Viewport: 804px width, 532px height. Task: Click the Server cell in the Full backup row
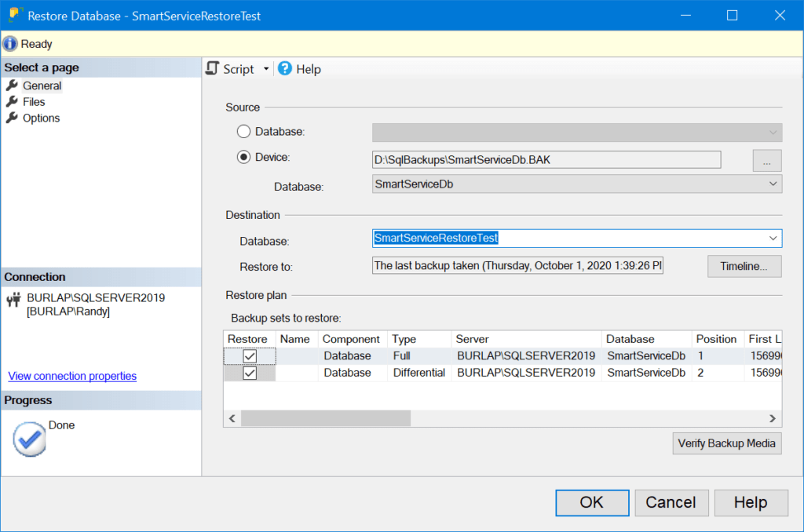tap(526, 355)
